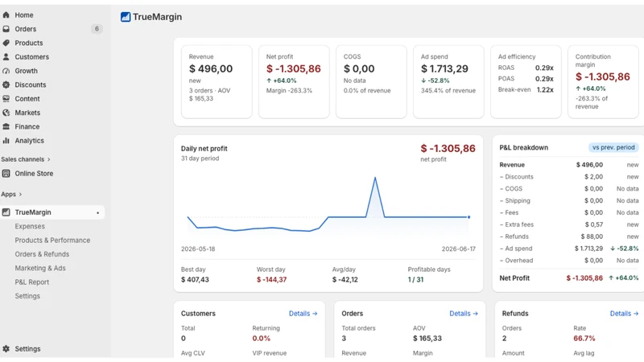Image resolution: width=644 pixels, height=362 pixels.
Task: Click the Revenue metric card
Action: point(217,82)
